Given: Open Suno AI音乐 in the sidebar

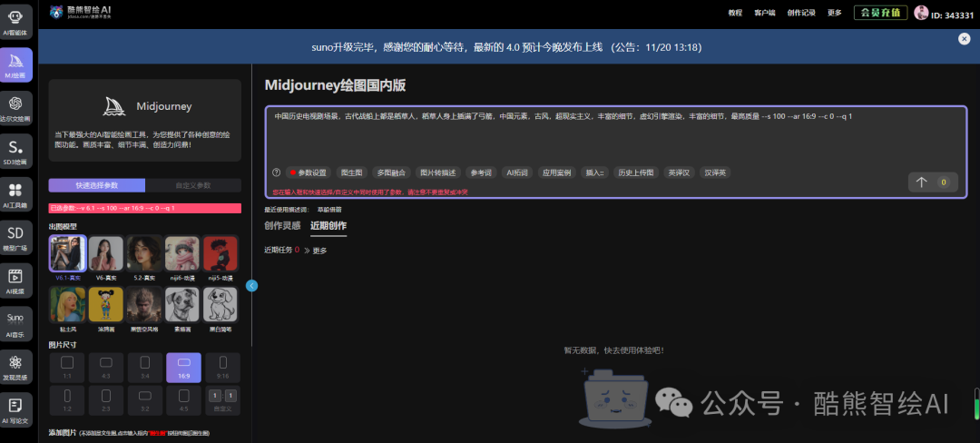Looking at the screenshot, I should [x=16, y=324].
